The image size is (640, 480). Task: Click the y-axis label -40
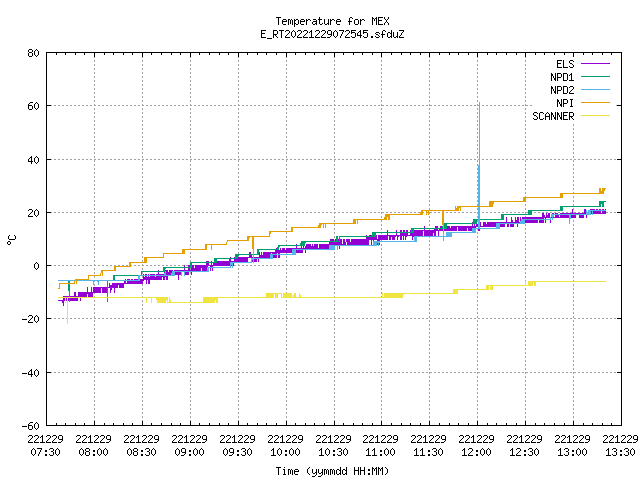(x=31, y=373)
